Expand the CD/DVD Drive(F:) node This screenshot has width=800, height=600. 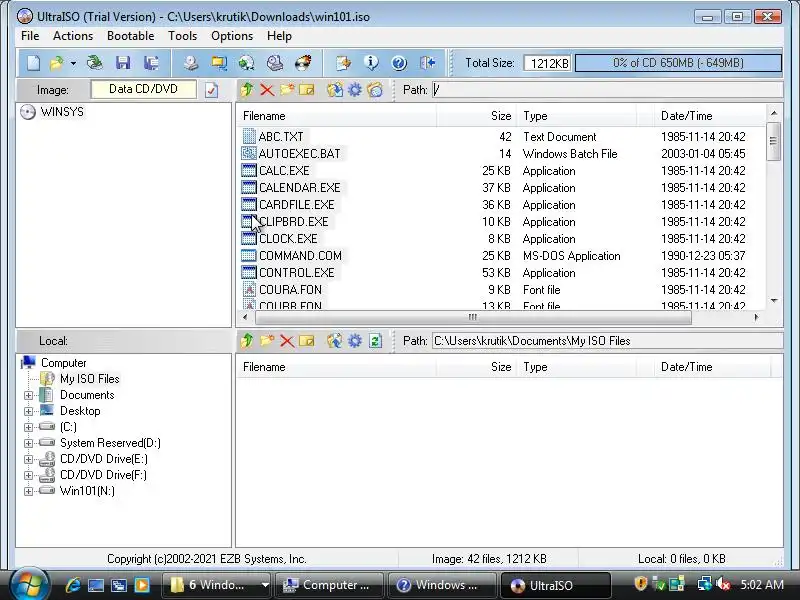pos(29,476)
